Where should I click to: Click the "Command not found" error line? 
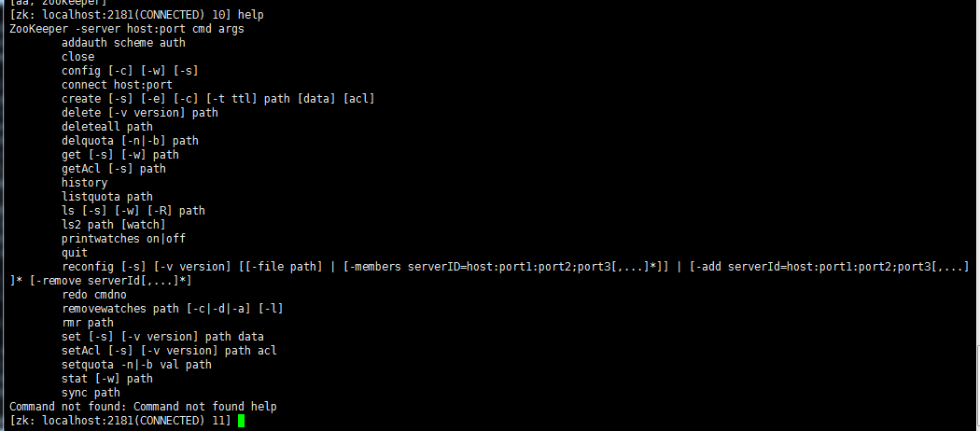coord(143,407)
